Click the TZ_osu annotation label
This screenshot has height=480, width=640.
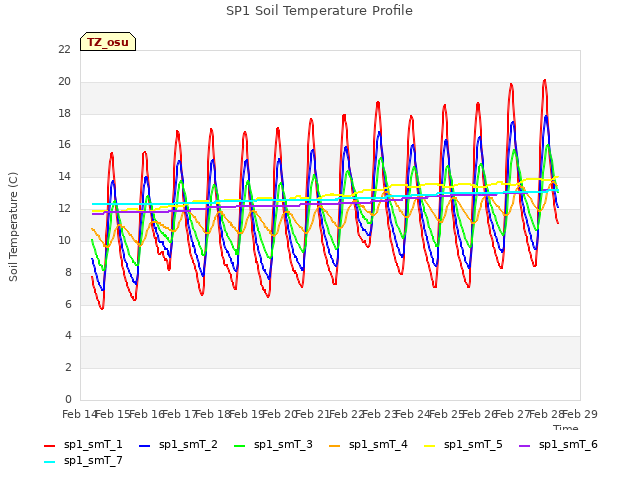click(108, 42)
